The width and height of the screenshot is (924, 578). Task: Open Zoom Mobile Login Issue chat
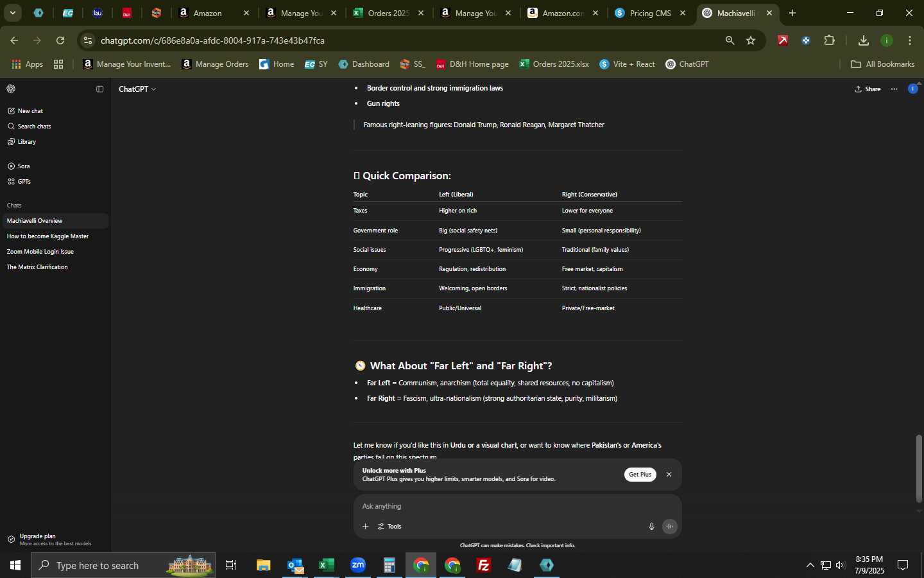[x=55, y=251]
